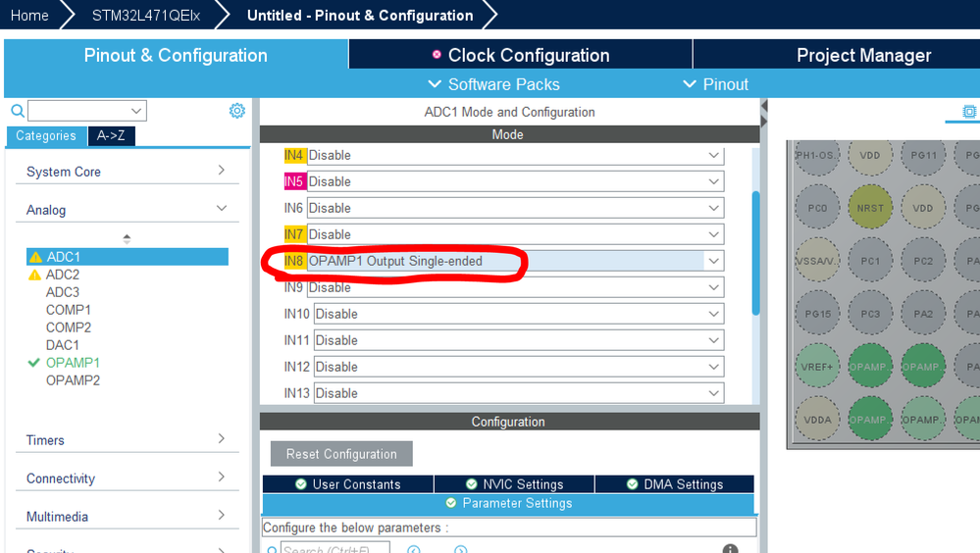980x553 pixels.
Task: Open the IN12 mode dropdown
Action: [519, 367]
